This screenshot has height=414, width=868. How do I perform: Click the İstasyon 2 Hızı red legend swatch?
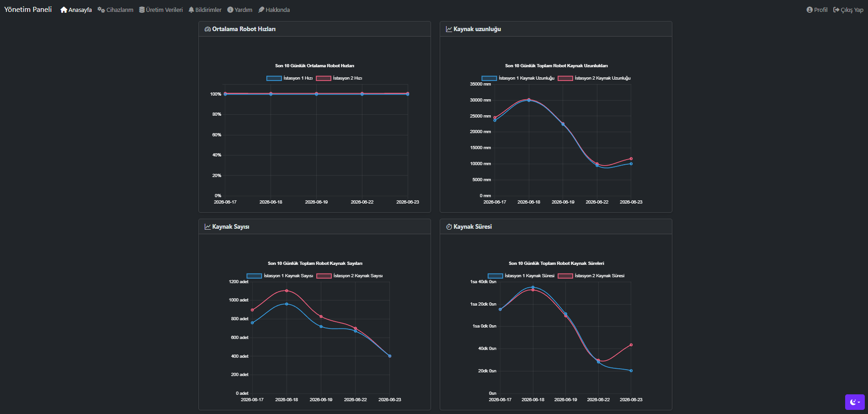[x=324, y=78]
